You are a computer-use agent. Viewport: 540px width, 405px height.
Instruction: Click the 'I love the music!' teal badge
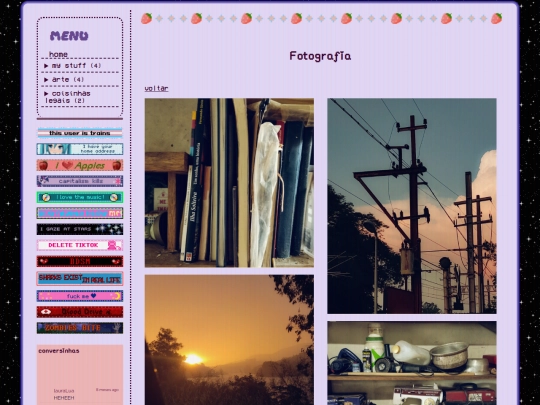[x=80, y=197]
